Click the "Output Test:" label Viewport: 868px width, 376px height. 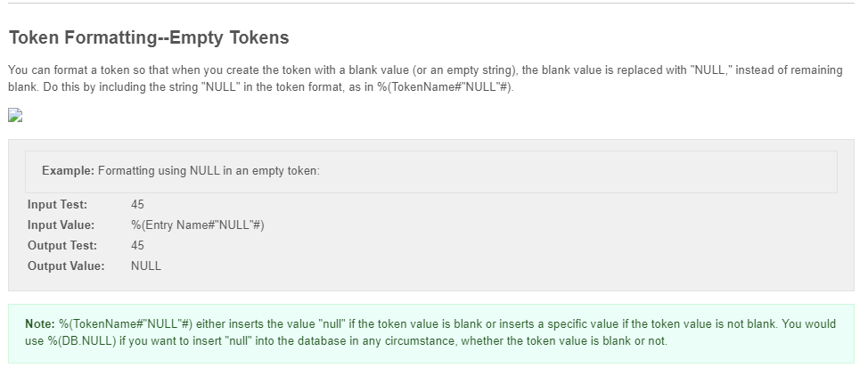[x=62, y=245]
